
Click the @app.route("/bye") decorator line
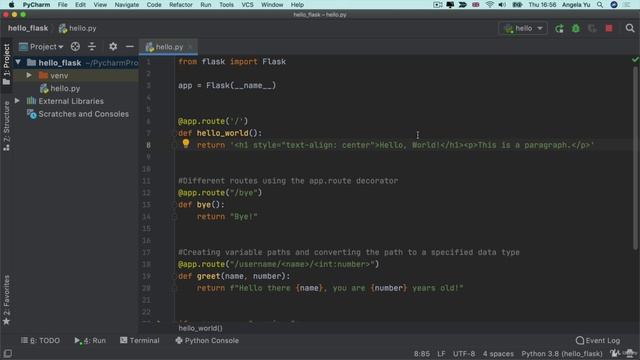coord(220,193)
